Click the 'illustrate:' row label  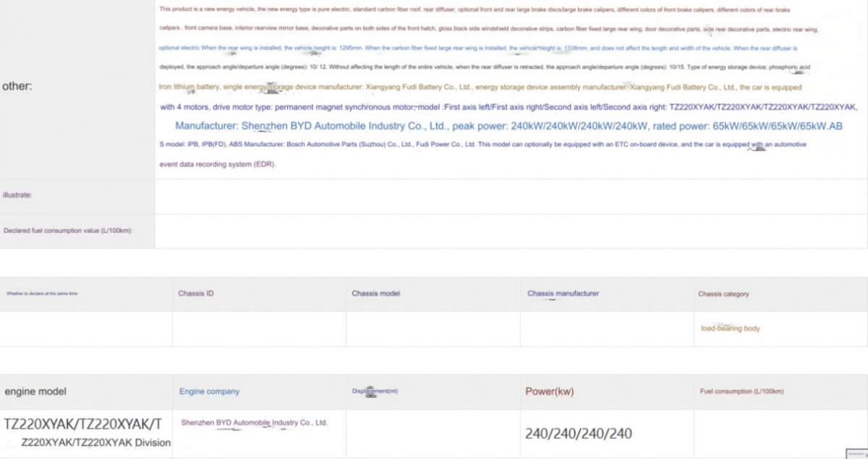point(17,195)
